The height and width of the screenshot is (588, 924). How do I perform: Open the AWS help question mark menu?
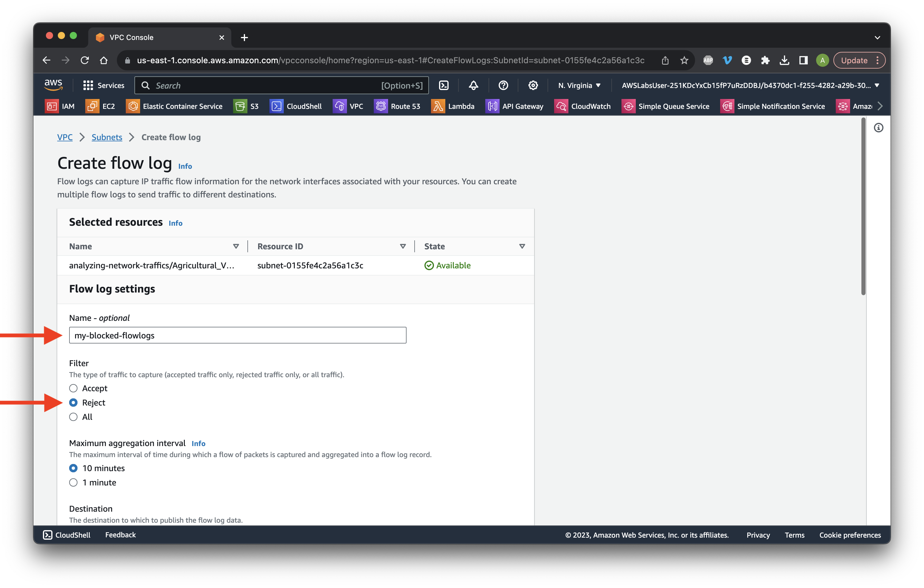(x=503, y=85)
